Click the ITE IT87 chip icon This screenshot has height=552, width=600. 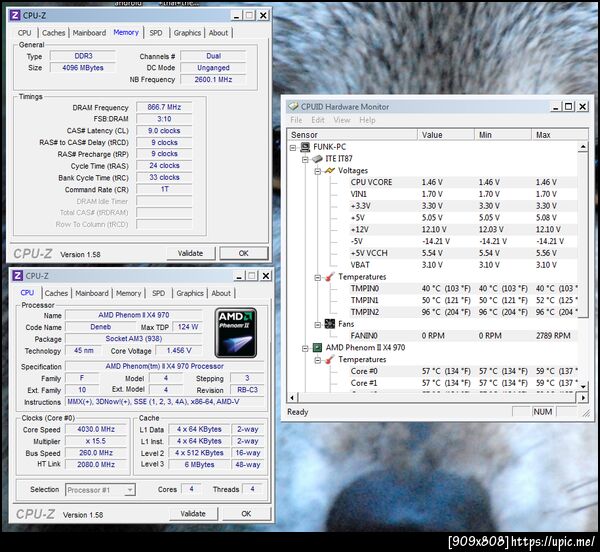point(317,159)
